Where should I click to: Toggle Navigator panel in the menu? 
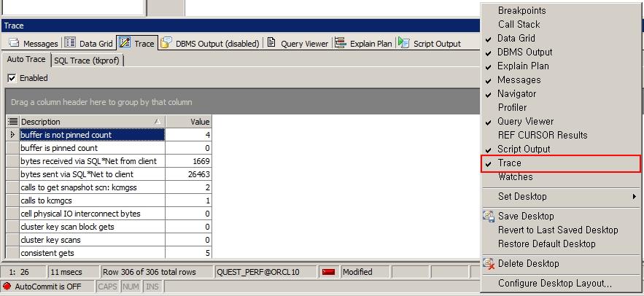tap(516, 94)
